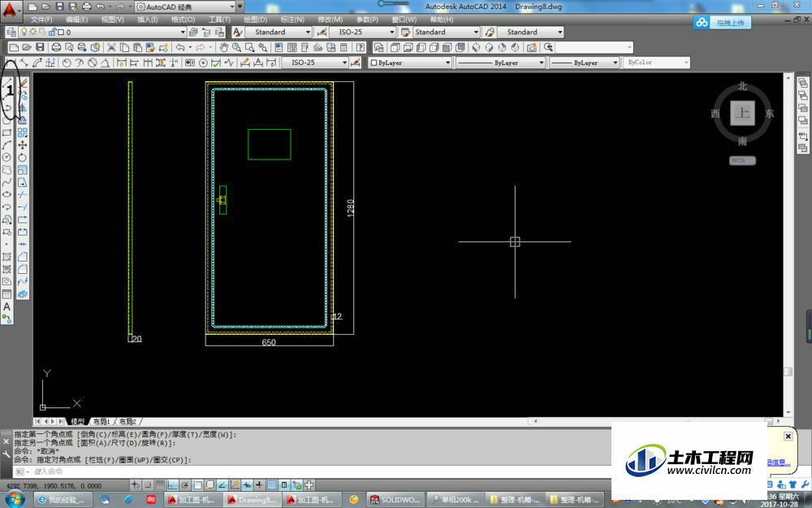The height and width of the screenshot is (508, 812).
Task: Select the Extend modify tool
Action: 22,206
